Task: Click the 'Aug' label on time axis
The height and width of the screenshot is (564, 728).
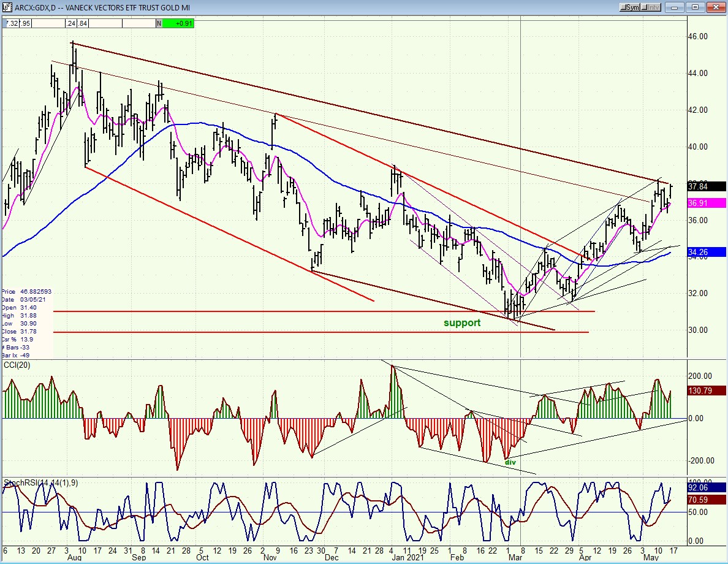Action: (74, 558)
